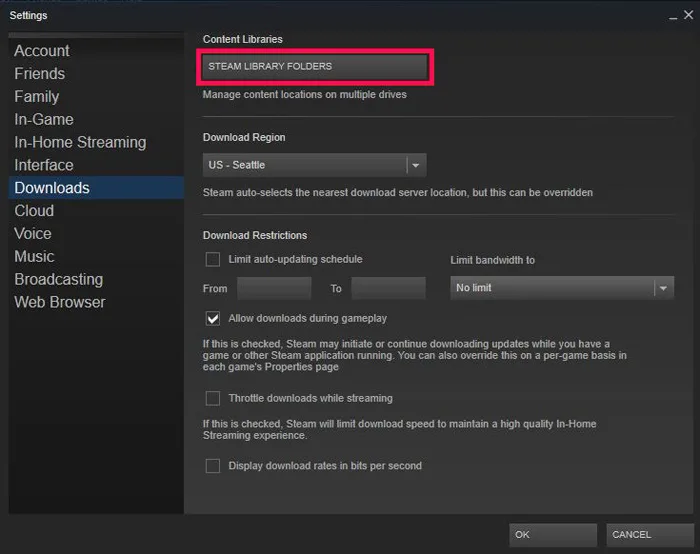The image size is (700, 554).
Task: Click the 'Manage content locations on multiple drives' text
Action: point(304,95)
